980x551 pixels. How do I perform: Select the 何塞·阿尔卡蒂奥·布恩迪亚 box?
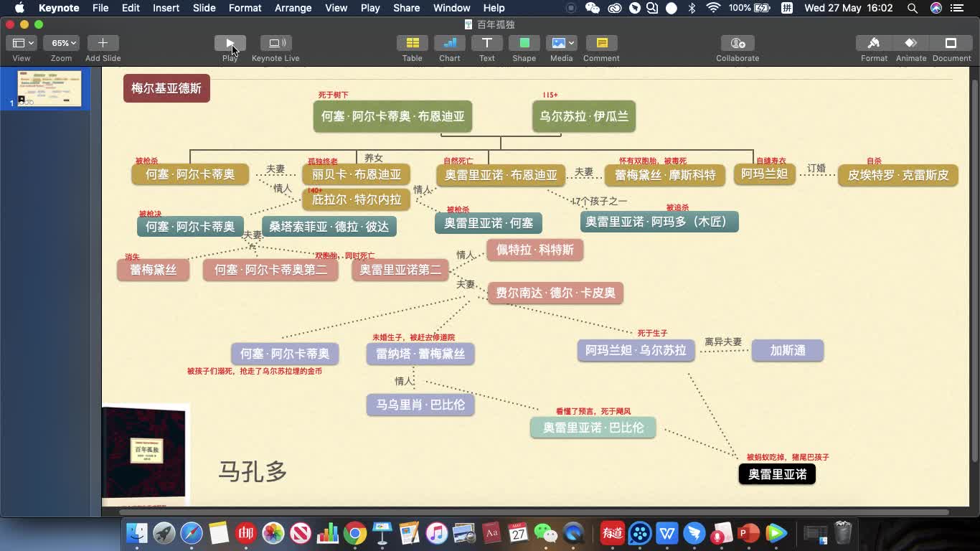[392, 116]
